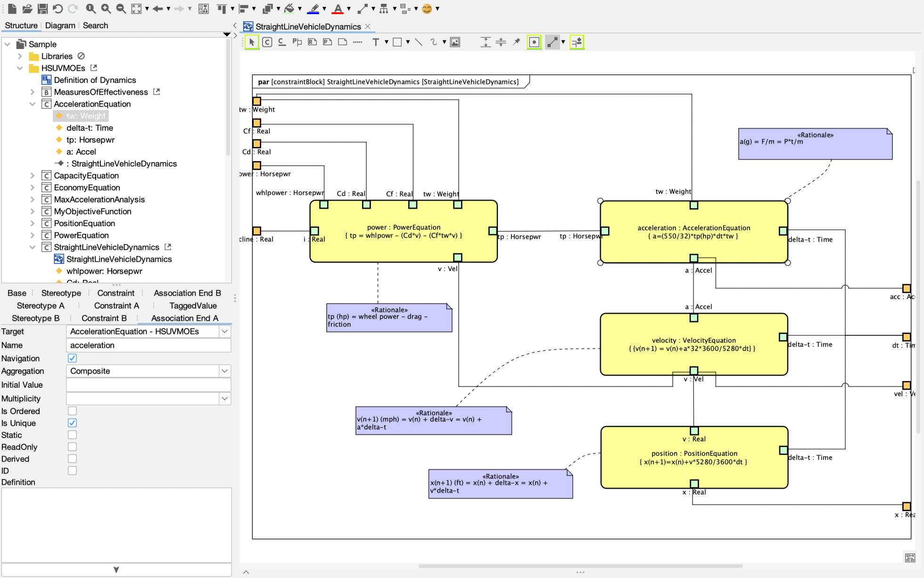Undo the last action
The image size is (924, 578).
point(57,8)
